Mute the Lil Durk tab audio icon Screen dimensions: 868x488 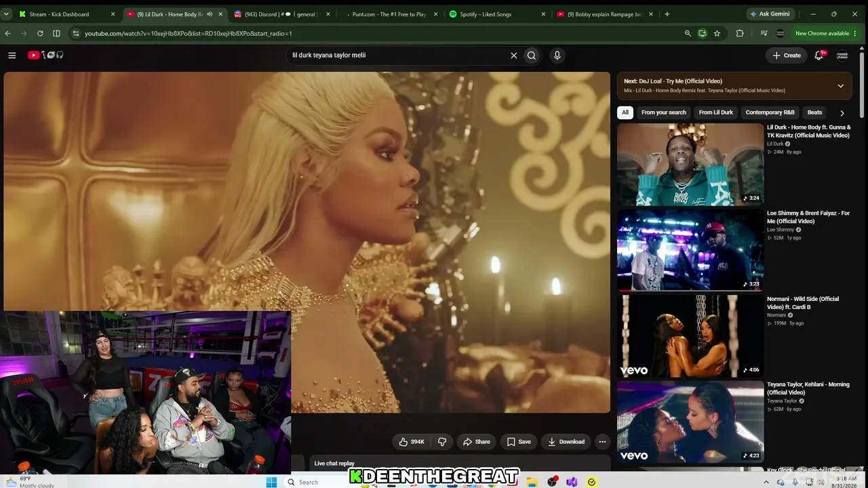point(210,14)
